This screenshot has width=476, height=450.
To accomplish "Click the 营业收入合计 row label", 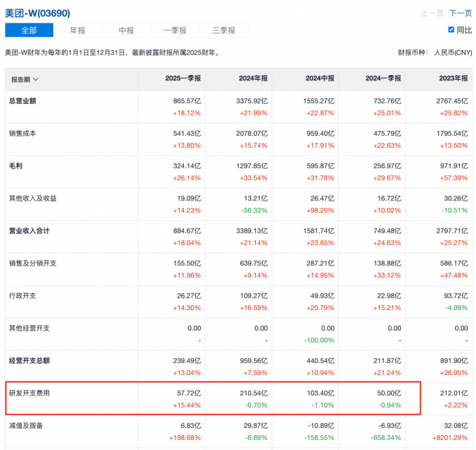I will click(29, 231).
